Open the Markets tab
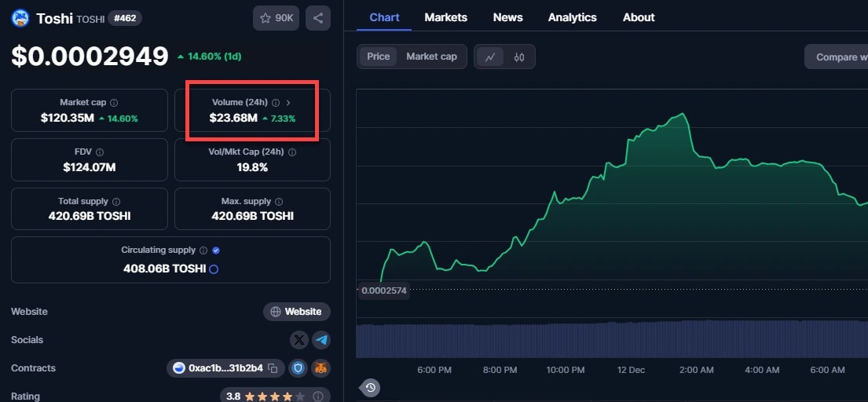This screenshot has width=868, height=402. tap(445, 17)
